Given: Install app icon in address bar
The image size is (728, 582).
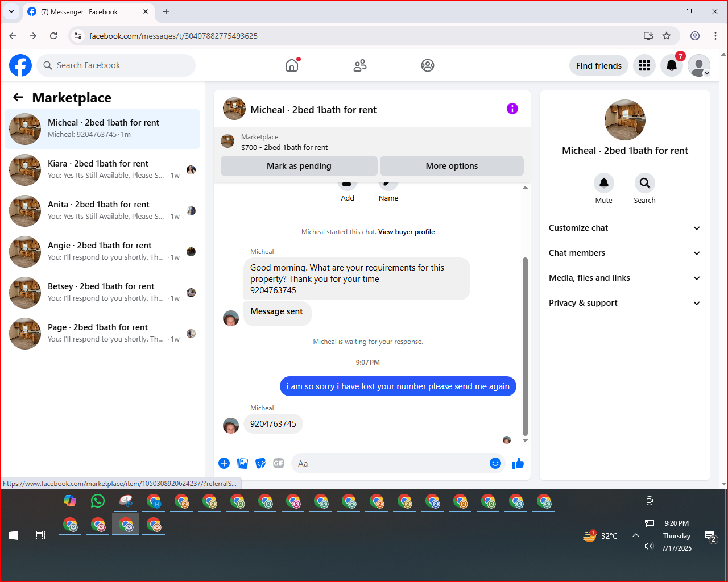Looking at the screenshot, I should [x=648, y=36].
